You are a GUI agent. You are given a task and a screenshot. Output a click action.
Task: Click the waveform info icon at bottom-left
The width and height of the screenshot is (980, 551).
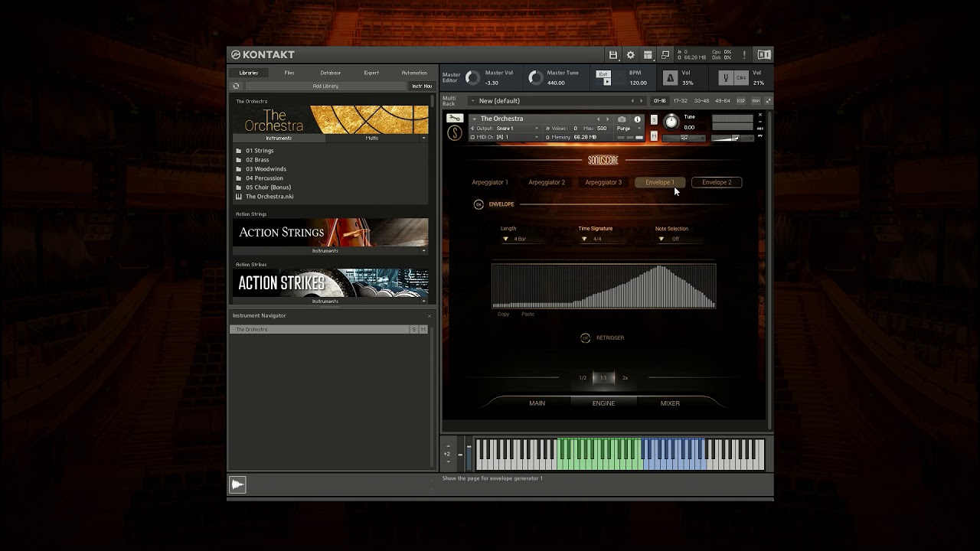click(237, 484)
